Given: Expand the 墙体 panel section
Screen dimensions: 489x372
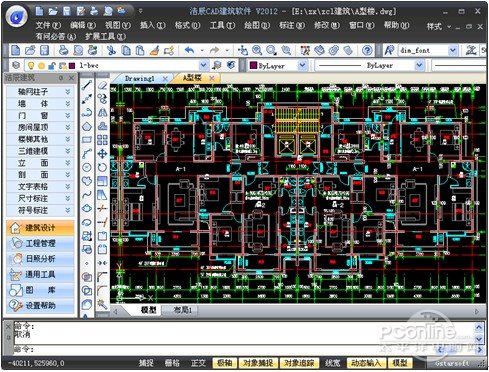Looking at the screenshot, I should coord(40,104).
